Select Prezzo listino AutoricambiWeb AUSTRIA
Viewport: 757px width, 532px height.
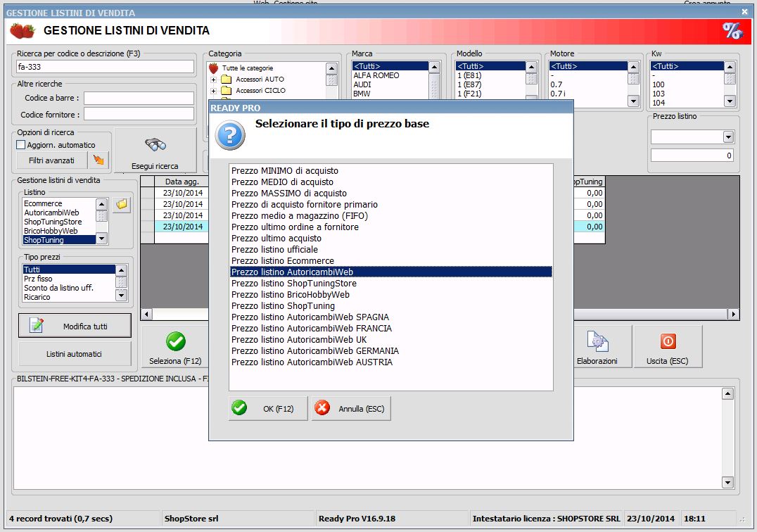point(390,362)
